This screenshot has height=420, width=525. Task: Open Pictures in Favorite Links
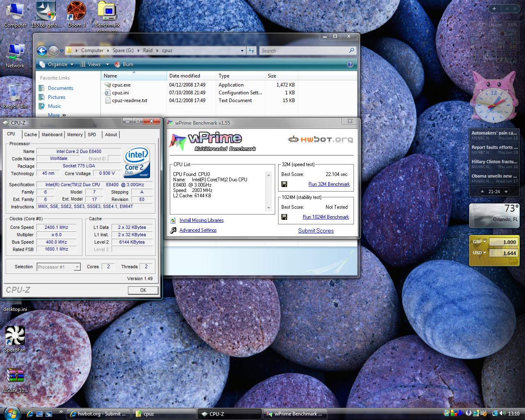[57, 97]
